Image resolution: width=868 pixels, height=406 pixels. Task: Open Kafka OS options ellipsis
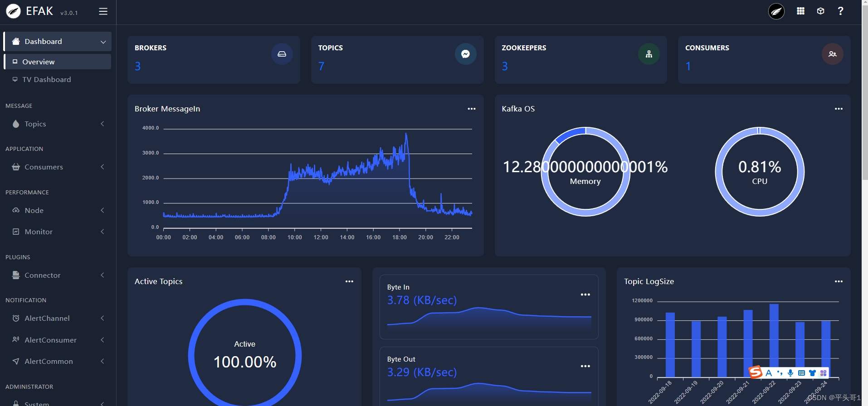[x=839, y=109]
